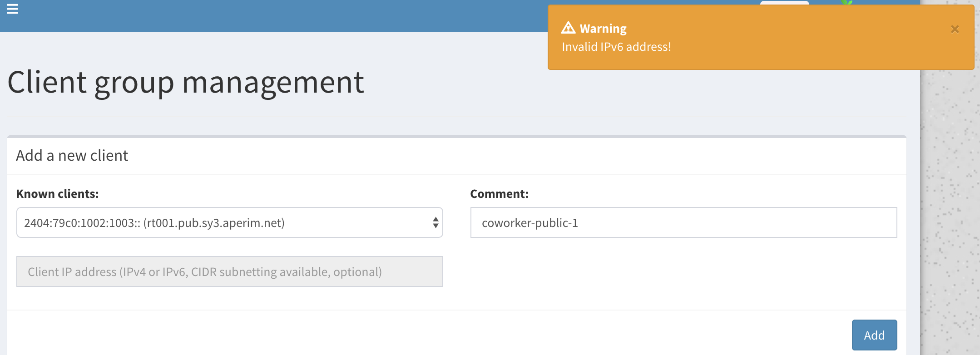Click the warning triangle icon
This screenshot has height=355, width=980.
click(568, 28)
